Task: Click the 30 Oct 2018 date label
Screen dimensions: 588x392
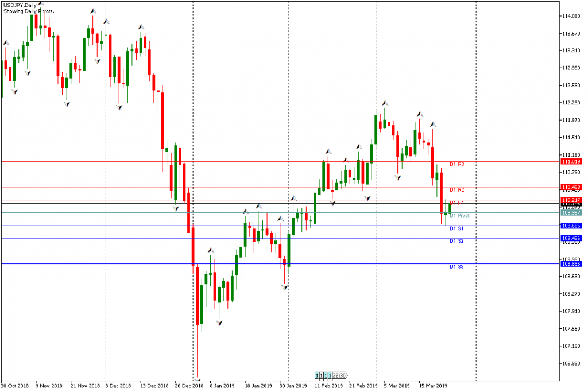Action: pyautogui.click(x=15, y=386)
